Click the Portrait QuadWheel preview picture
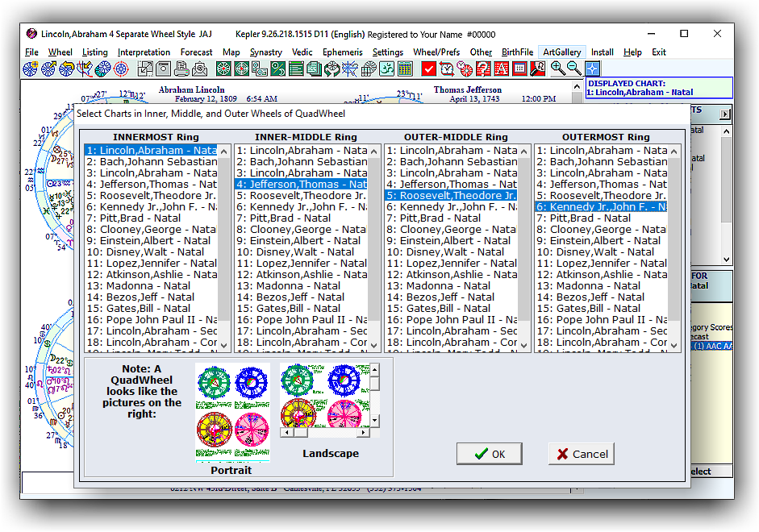The height and width of the screenshot is (532, 759). (232, 412)
